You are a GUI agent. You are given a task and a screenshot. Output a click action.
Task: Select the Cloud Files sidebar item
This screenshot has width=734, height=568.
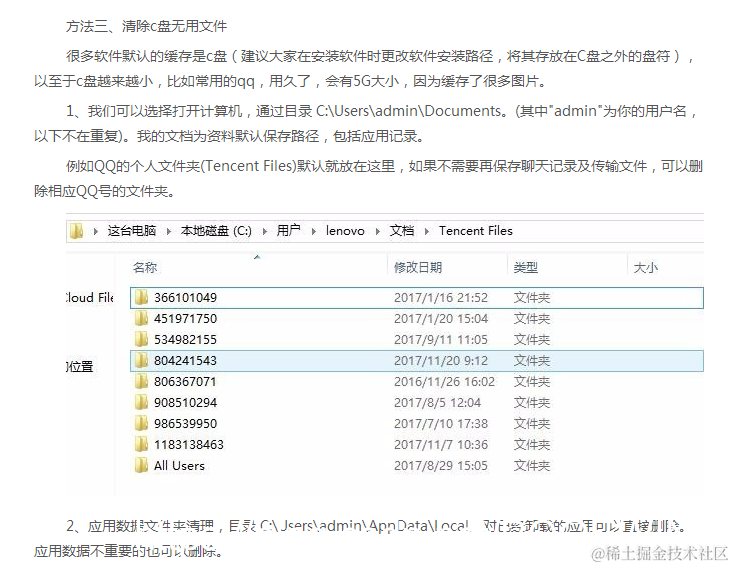pyautogui.click(x=89, y=297)
